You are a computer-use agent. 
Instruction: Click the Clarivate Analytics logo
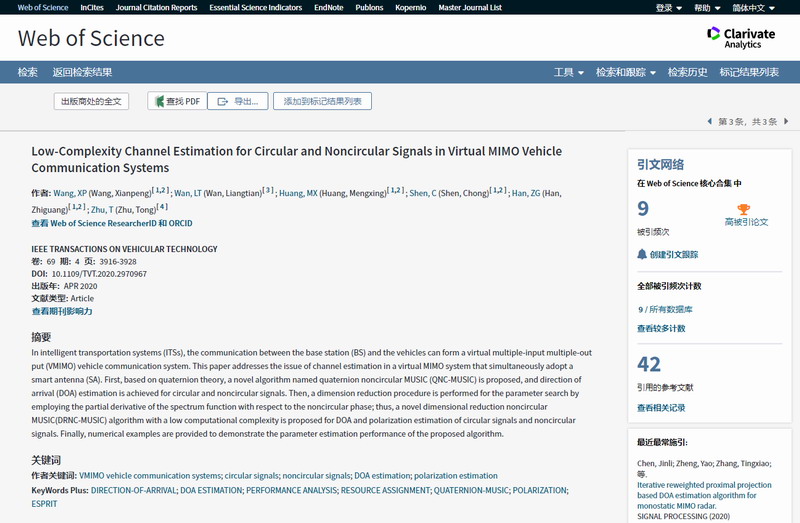click(x=741, y=38)
